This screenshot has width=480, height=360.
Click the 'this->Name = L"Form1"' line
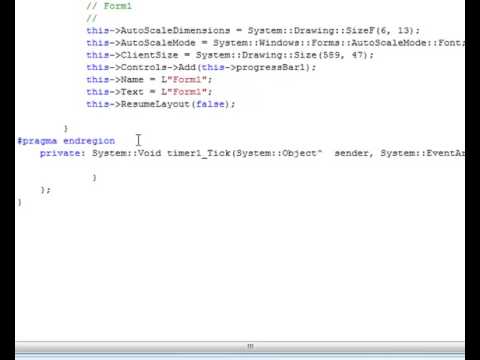coord(149,80)
